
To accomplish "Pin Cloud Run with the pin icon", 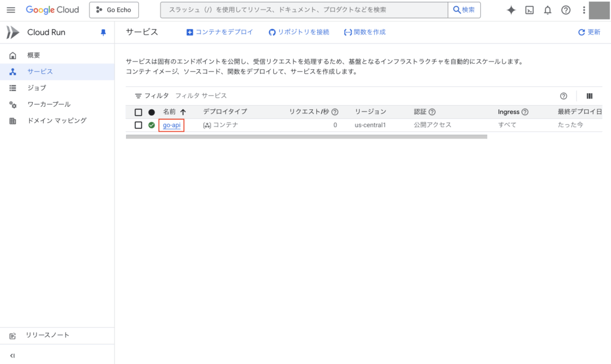I will (x=103, y=33).
